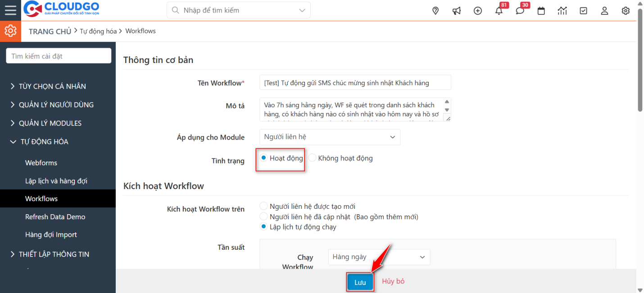View reports via the chart icon

pyautogui.click(x=562, y=10)
